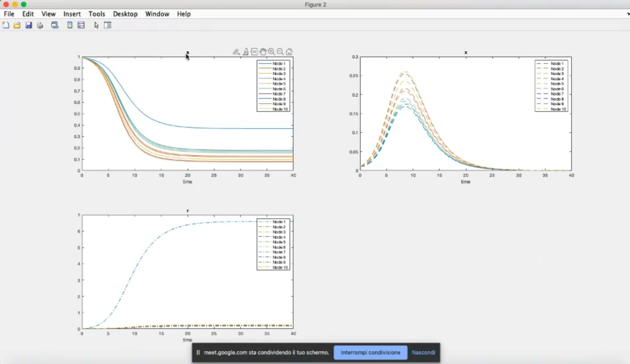This screenshot has width=630, height=364.
Task: Click the zoom out magnifier on the axes toolbar
Action: click(280, 52)
